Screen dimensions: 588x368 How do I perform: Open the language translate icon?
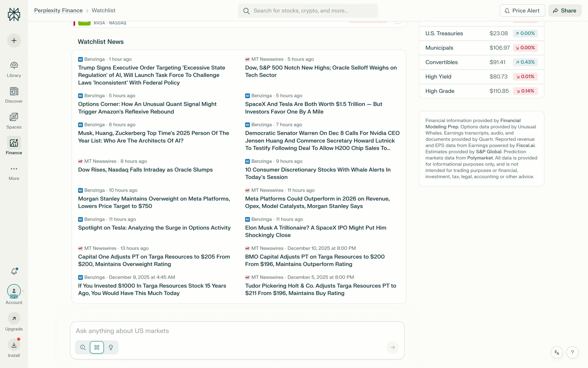(557, 352)
